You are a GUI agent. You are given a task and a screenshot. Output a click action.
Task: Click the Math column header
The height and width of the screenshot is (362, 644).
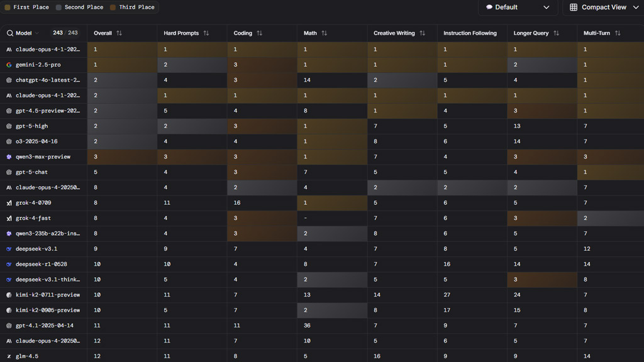(310, 33)
